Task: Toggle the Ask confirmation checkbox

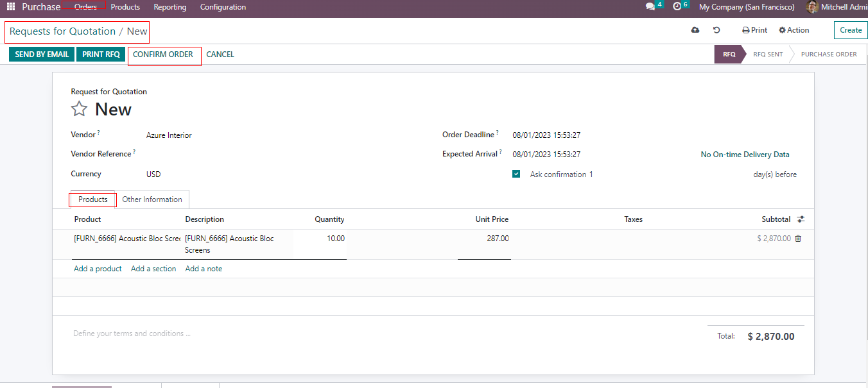Action: [x=516, y=174]
